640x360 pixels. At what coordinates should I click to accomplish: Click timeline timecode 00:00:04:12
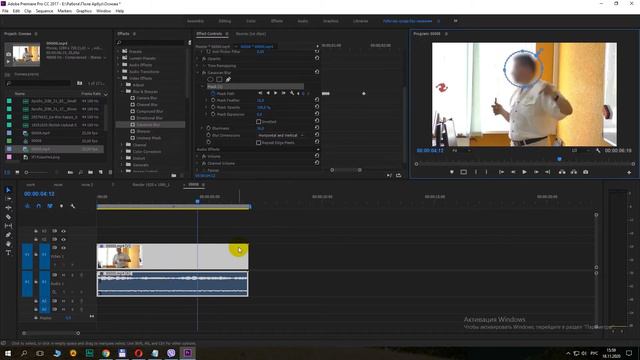pyautogui.click(x=39, y=194)
